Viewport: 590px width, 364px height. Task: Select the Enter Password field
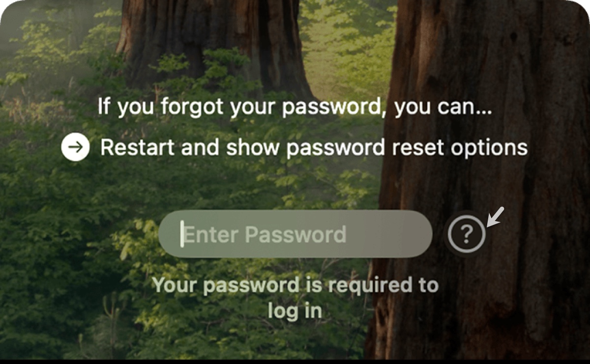[x=295, y=234]
